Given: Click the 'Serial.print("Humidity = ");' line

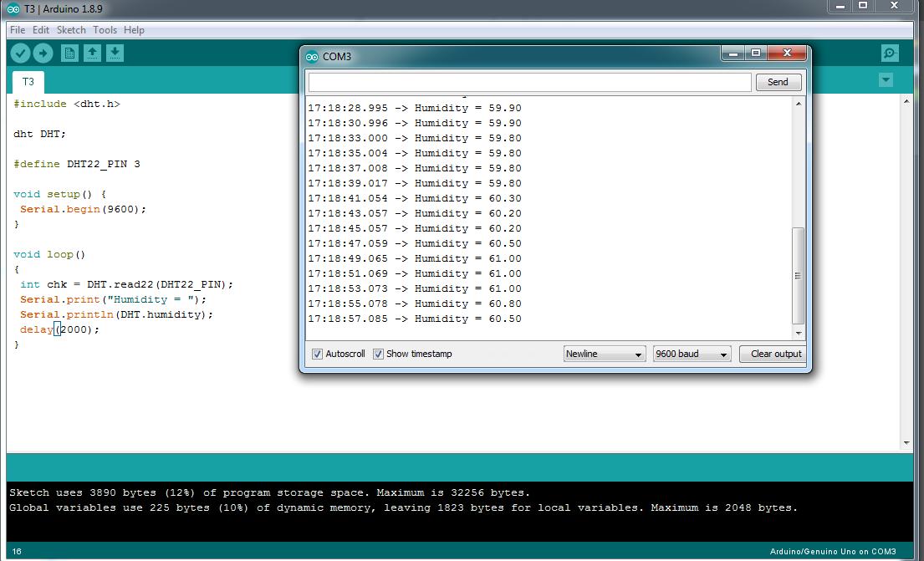Looking at the screenshot, I should pos(113,300).
